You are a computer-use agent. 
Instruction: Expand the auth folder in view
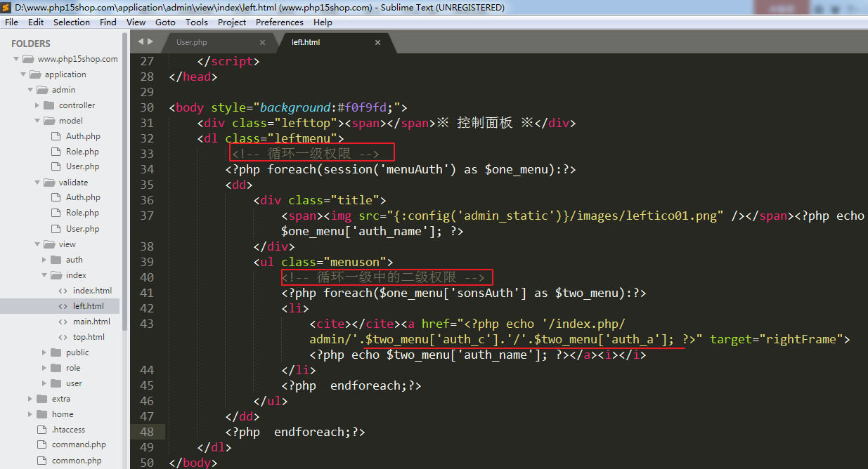click(x=44, y=260)
